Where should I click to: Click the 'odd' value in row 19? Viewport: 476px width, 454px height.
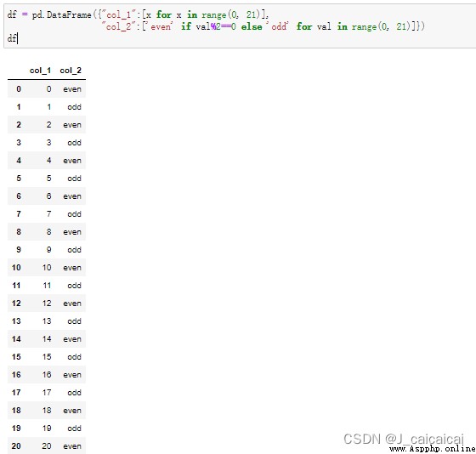(x=75, y=428)
